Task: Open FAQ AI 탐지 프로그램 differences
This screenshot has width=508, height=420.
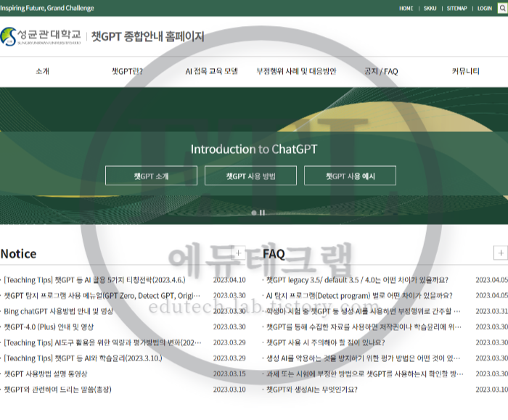Action: click(x=359, y=296)
